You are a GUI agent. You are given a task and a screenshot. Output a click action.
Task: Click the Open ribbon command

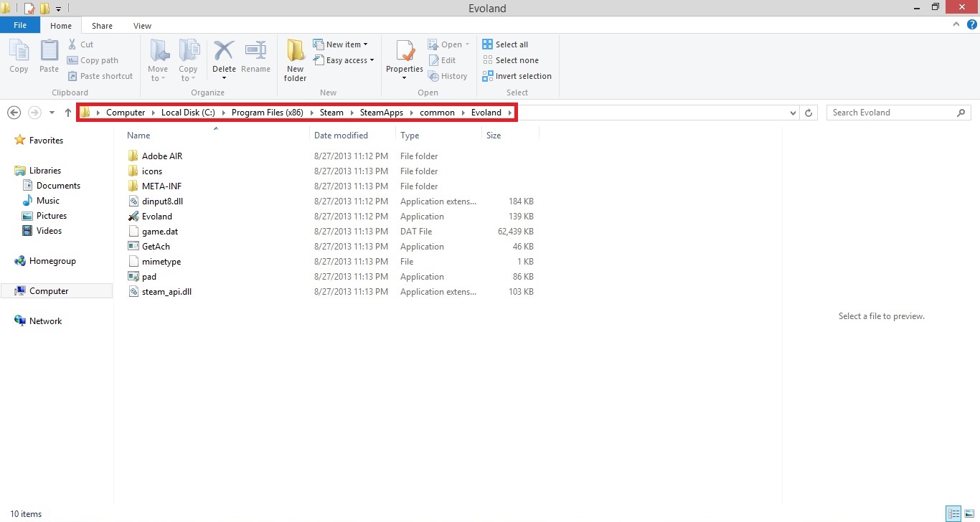[448, 44]
